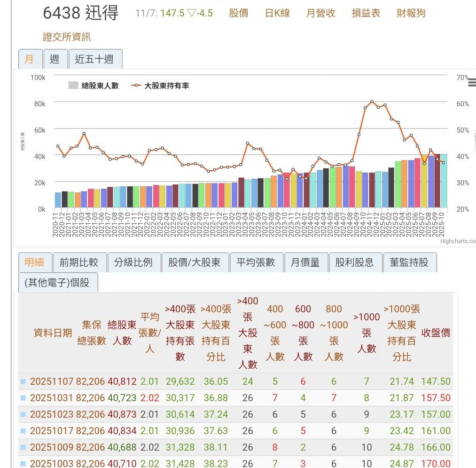Image resolution: width=476 pixels, height=468 pixels.
Task: Sort by >1000張大股東持有百分比 header
Action: 402,333
